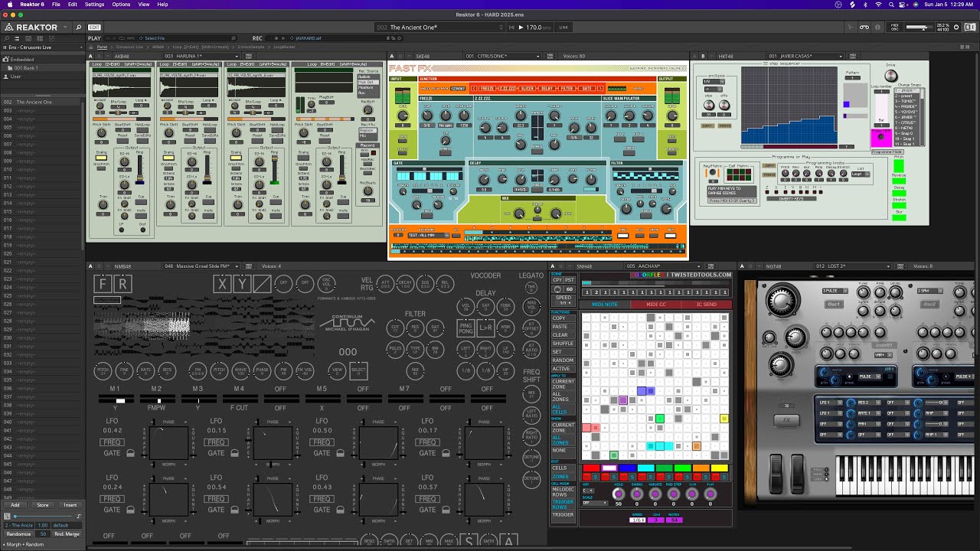Open the Settings menu
This screenshot has width=980, height=551.
click(94, 5)
